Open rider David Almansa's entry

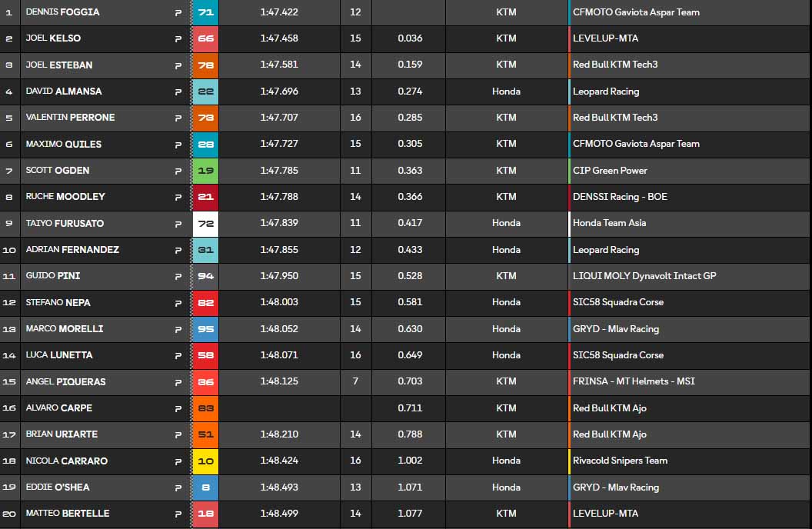64,91
